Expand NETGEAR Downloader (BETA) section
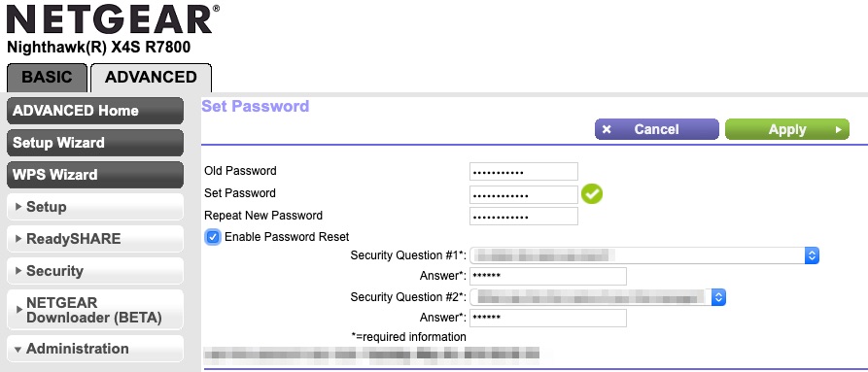Viewport: 868px width, 372px height. coord(95,310)
